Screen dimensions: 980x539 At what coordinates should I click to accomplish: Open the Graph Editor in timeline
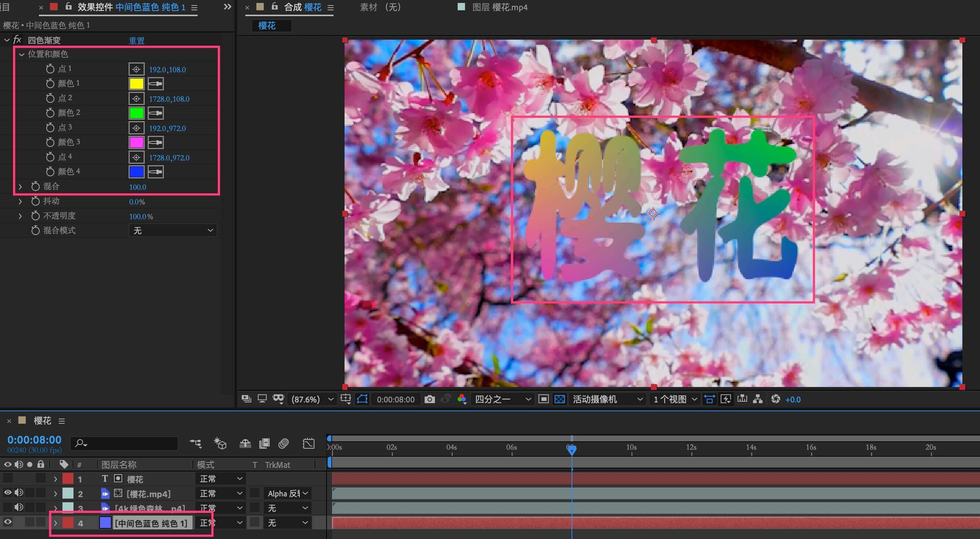pos(309,443)
